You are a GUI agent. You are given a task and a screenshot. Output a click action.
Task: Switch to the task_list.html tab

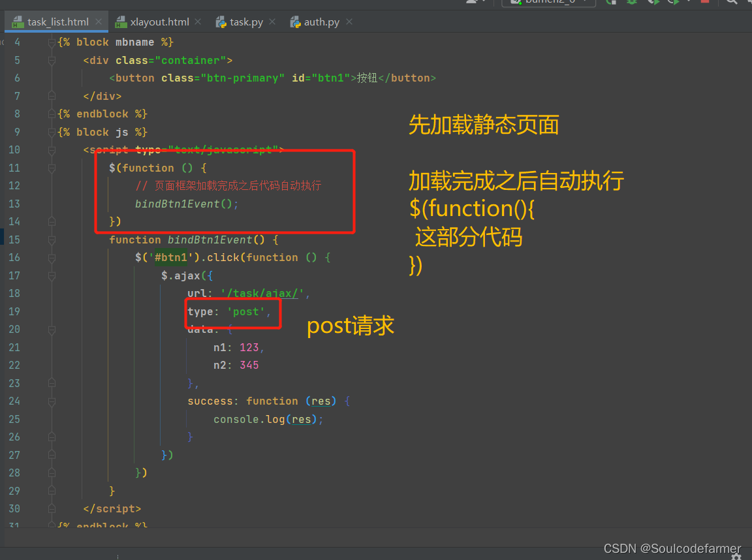coord(57,22)
